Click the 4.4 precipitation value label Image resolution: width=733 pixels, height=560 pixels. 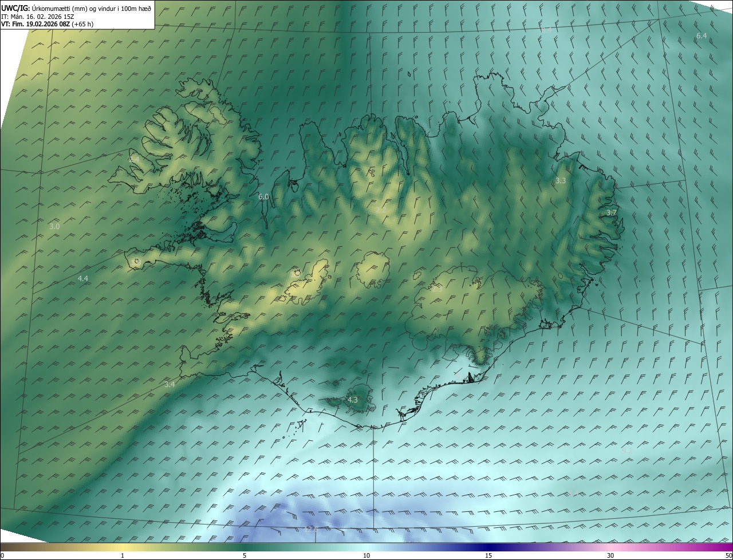[83, 278]
